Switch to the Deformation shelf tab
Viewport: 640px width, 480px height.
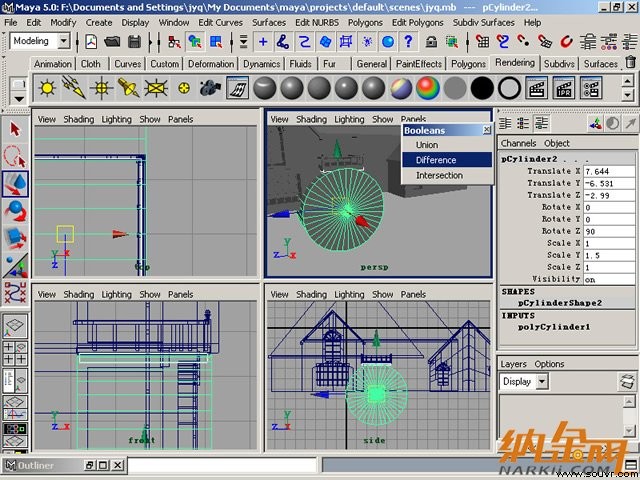pos(211,64)
